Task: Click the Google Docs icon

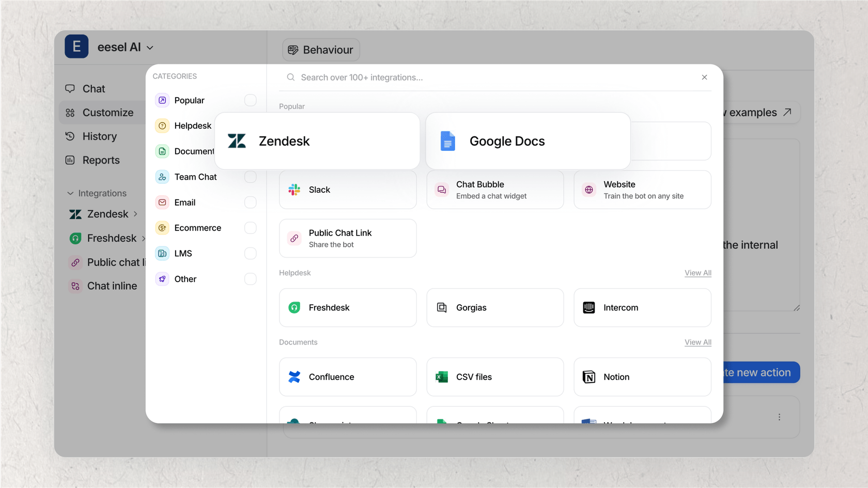Action: pyautogui.click(x=447, y=141)
